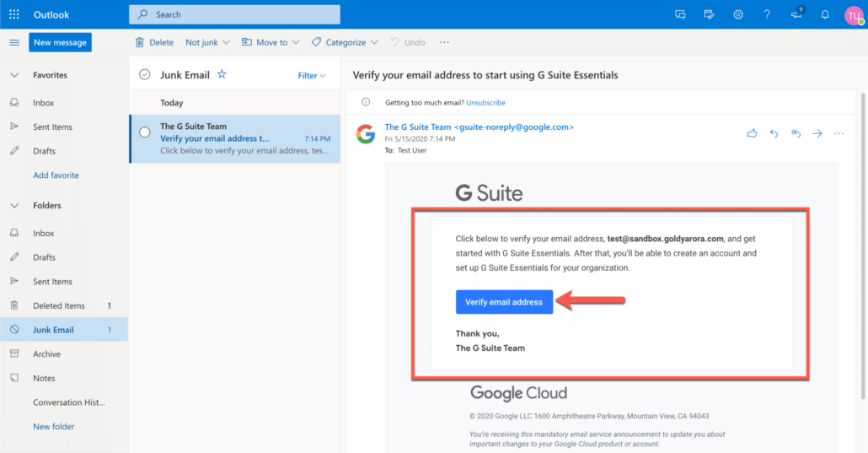Open Settings gear
The image size is (868, 453).
point(738,15)
